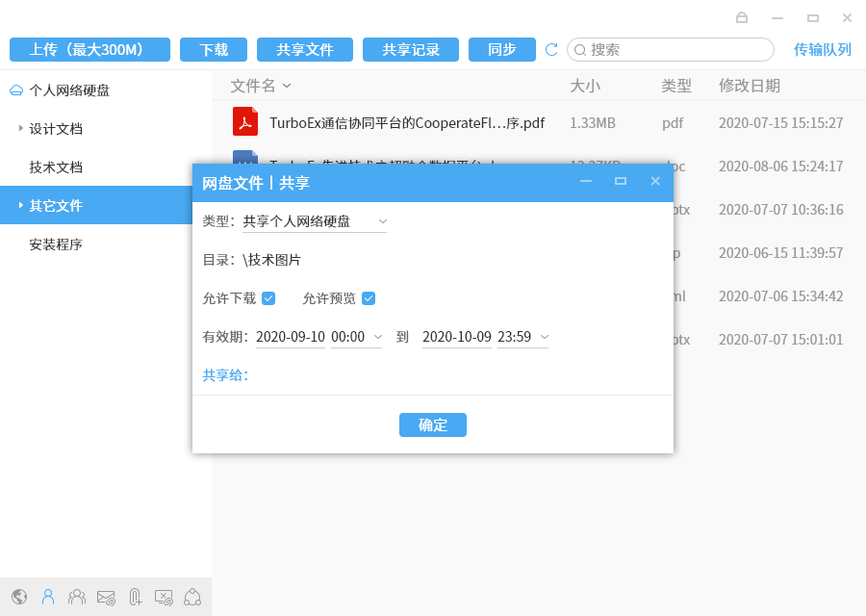Click the paperclip plus icon
Viewport: 866px width, 616px height.
pyautogui.click(x=136, y=597)
